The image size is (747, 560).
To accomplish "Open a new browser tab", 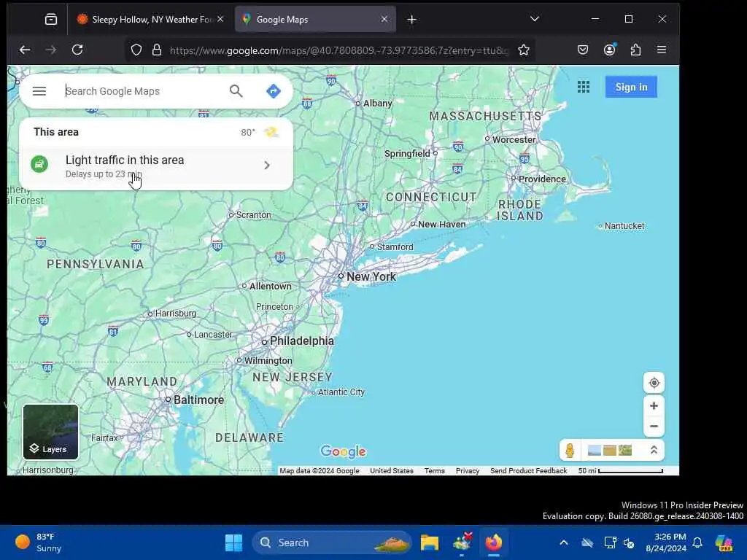I will click(411, 20).
